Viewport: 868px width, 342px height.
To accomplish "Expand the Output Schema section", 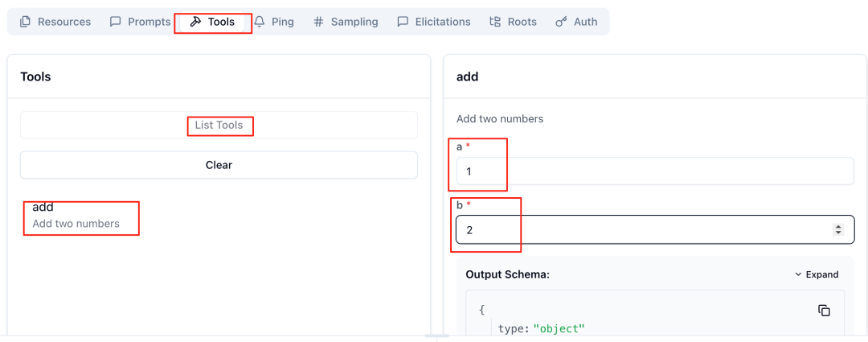I will coord(816,274).
